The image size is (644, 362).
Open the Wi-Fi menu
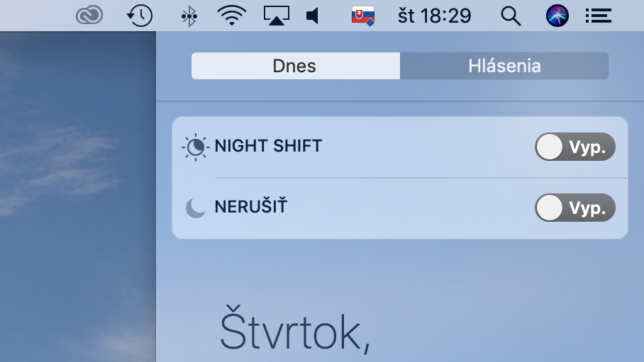coord(232,16)
